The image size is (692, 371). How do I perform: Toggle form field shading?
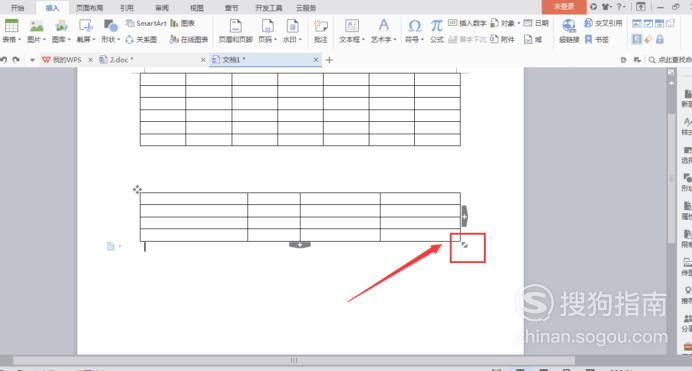coord(637,40)
